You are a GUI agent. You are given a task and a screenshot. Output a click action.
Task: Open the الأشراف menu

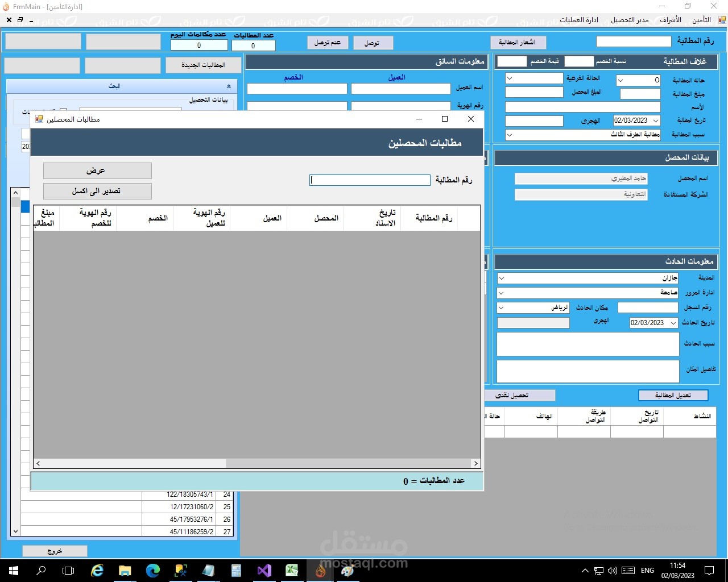tap(671, 20)
